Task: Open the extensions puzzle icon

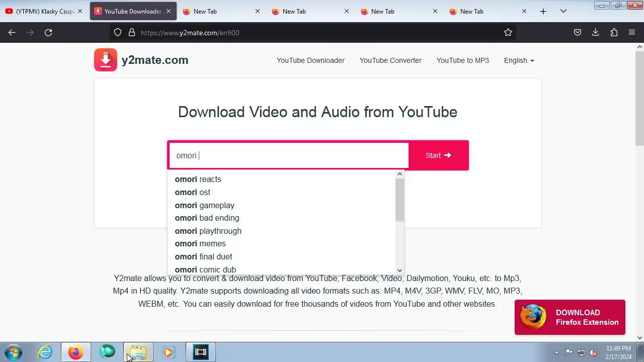Action: coord(614,32)
